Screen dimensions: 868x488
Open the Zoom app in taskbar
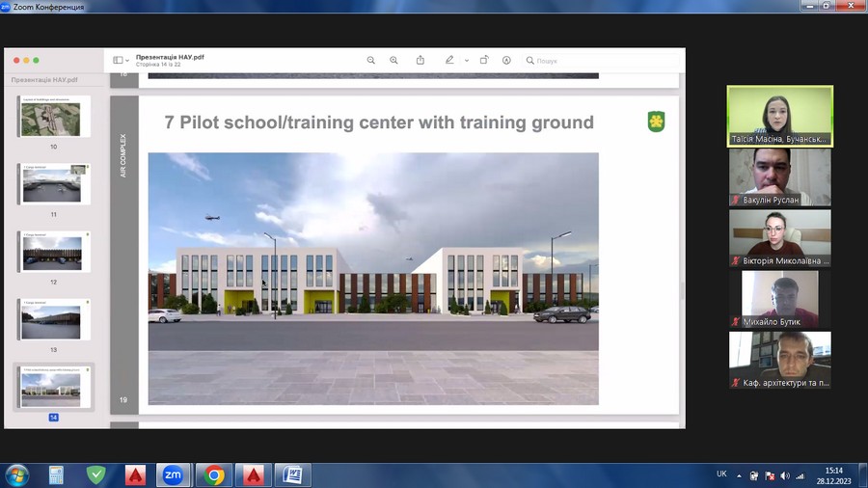(174, 474)
